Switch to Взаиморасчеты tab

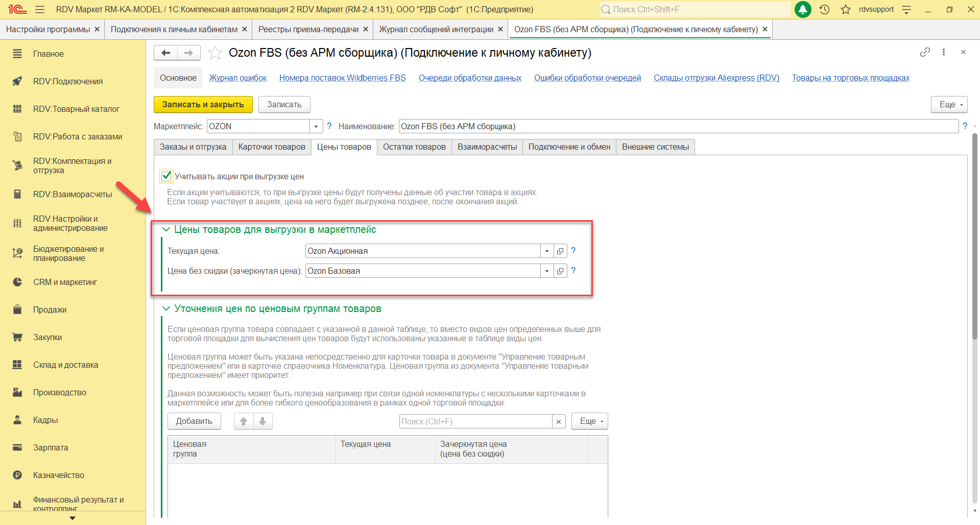coord(487,147)
